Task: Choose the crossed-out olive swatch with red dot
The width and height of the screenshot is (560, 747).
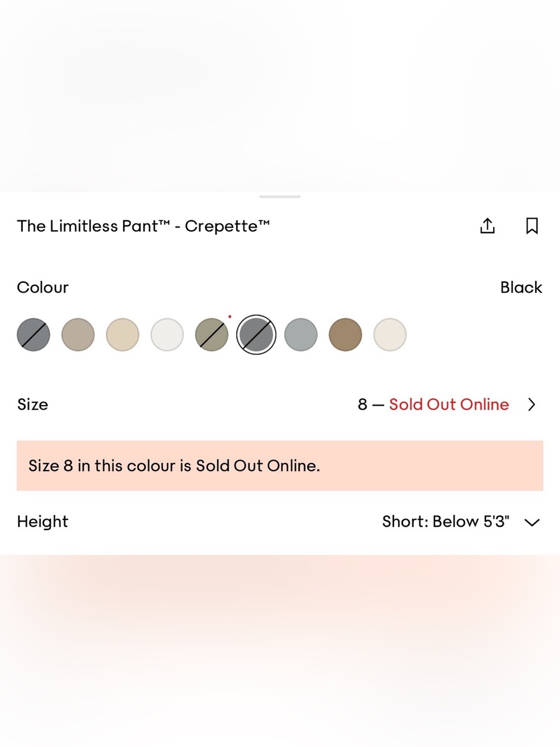Action: (x=212, y=335)
